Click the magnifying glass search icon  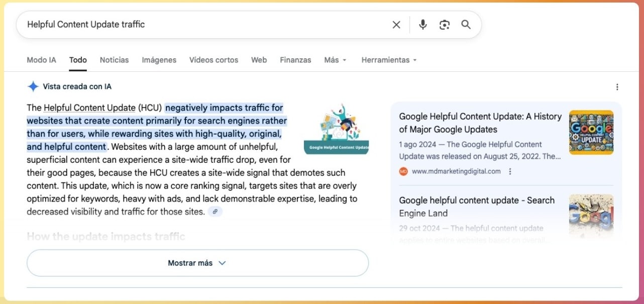tap(466, 25)
